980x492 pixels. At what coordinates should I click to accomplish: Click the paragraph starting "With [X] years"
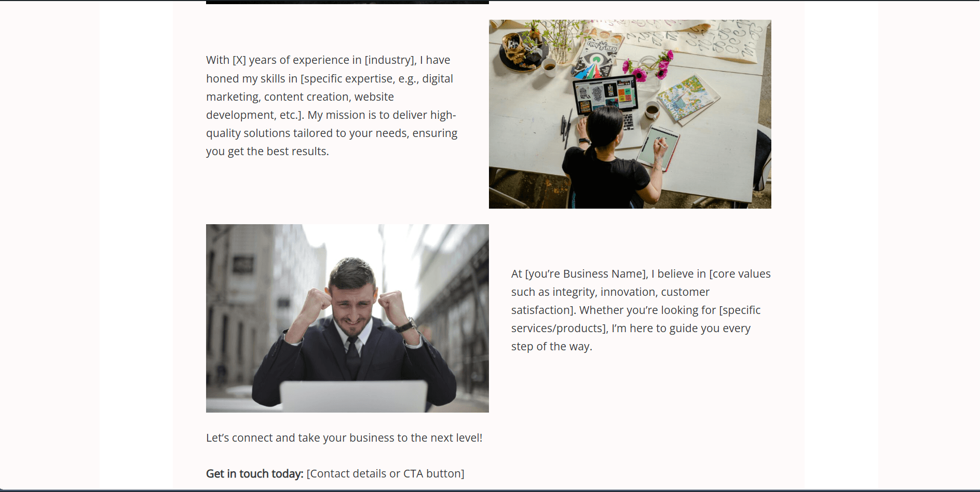tap(332, 106)
